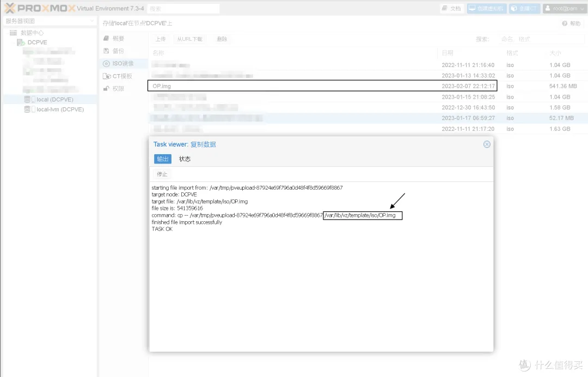588x377 pixels.
Task: Select the DCPVE node in the tree
Action: (x=37, y=42)
